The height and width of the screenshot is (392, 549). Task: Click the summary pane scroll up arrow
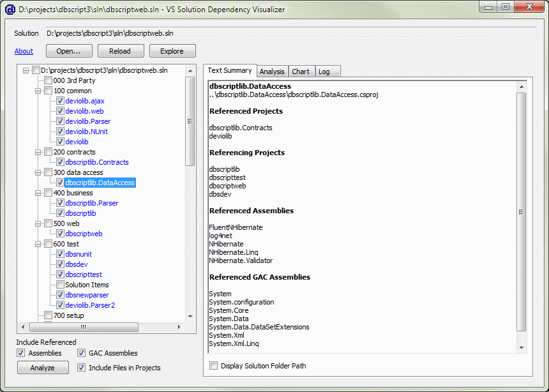click(522, 87)
